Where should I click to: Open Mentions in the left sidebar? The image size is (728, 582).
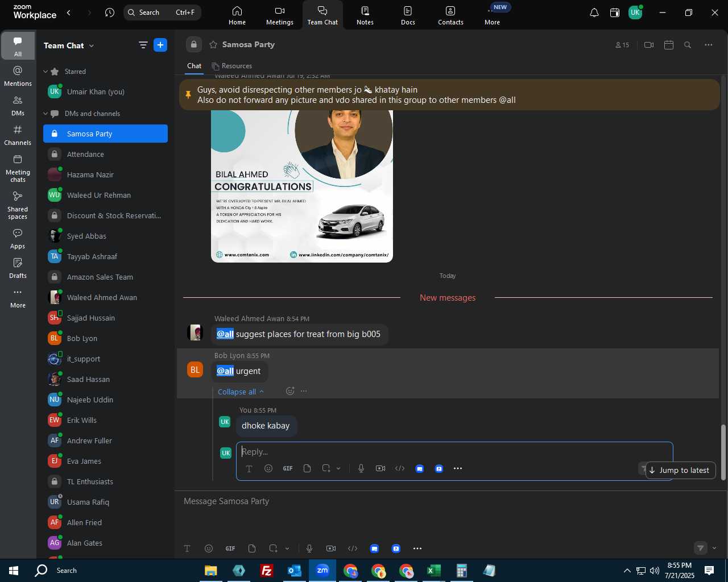tap(18, 76)
